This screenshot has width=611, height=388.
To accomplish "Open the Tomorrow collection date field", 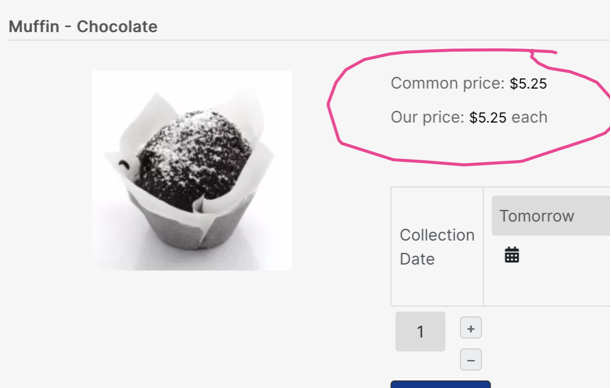I will coord(551,216).
